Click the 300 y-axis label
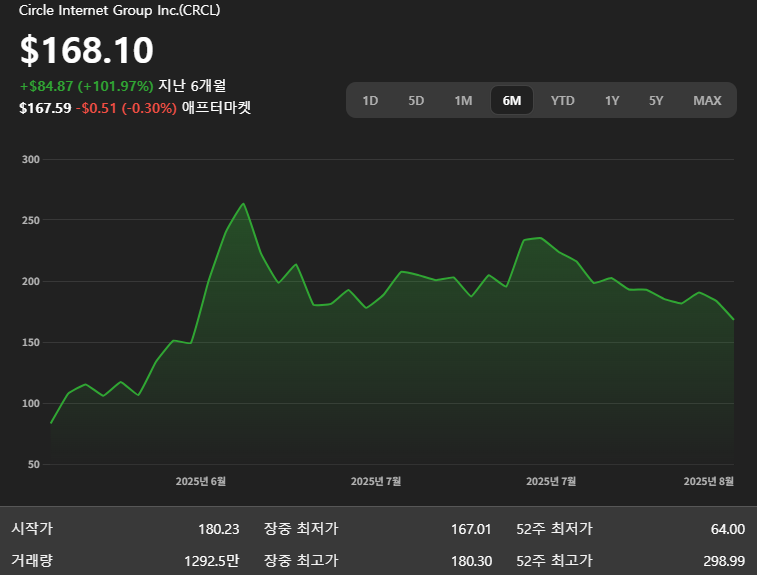Screen dimensions: 757x575 (31, 159)
